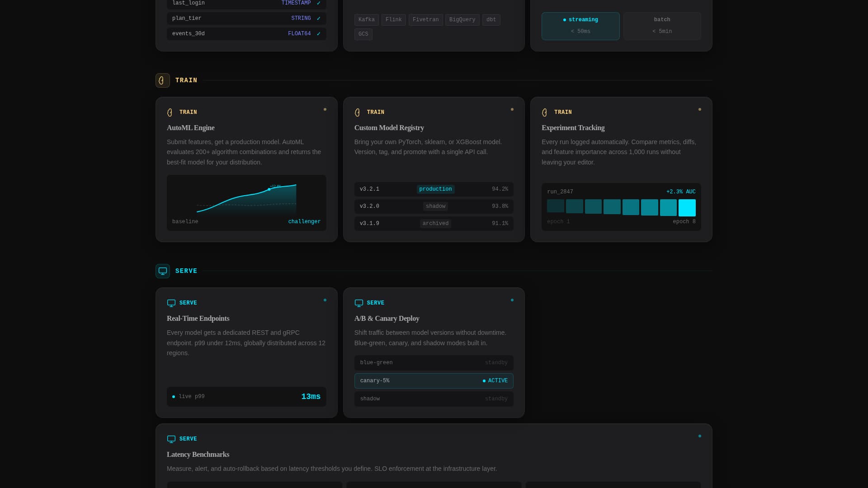Click the 13ms latency value

311,397
